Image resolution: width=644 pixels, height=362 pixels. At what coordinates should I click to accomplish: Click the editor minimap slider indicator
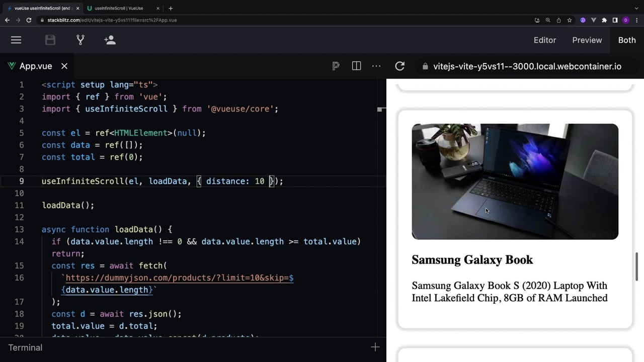381,109
